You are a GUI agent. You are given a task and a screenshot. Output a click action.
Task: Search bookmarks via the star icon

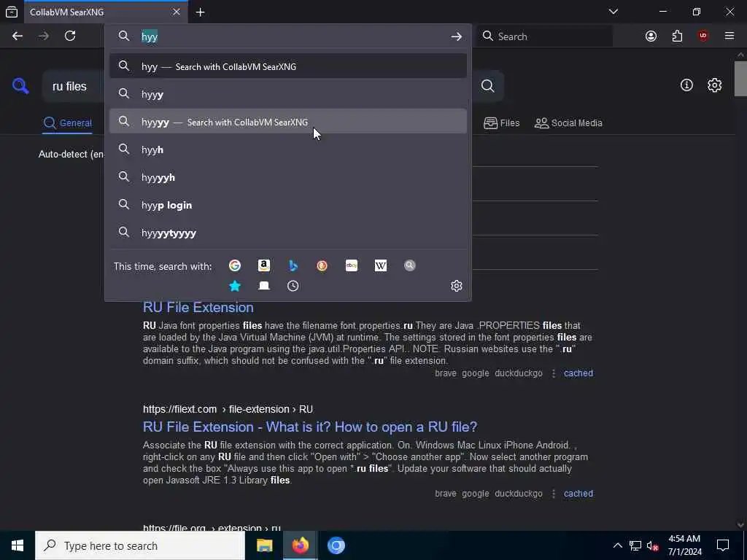pos(234,286)
